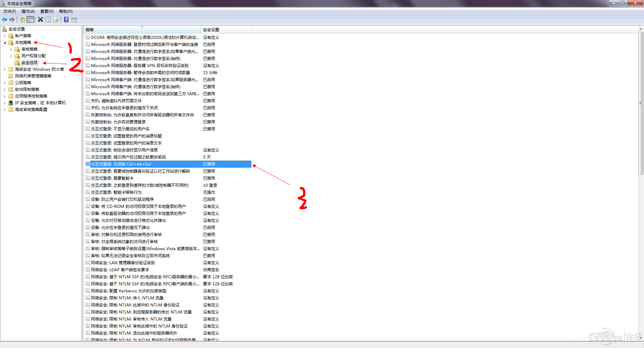
Task: Click the '10 登录' security setting value
Action: (210, 185)
